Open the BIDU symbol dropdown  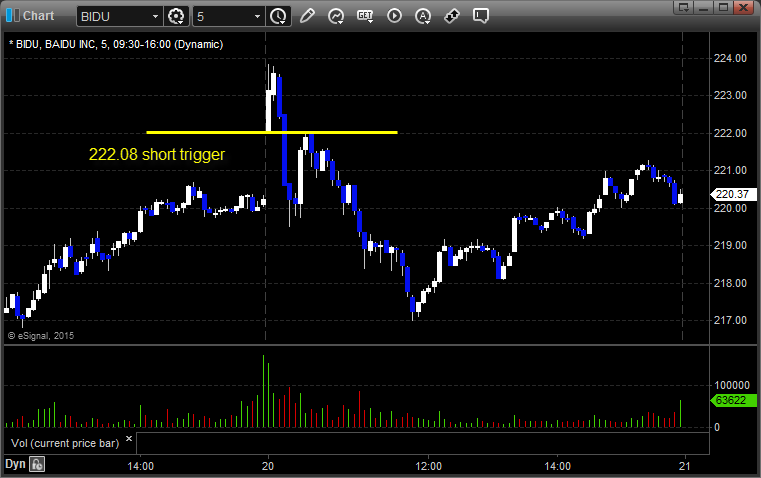click(x=155, y=16)
